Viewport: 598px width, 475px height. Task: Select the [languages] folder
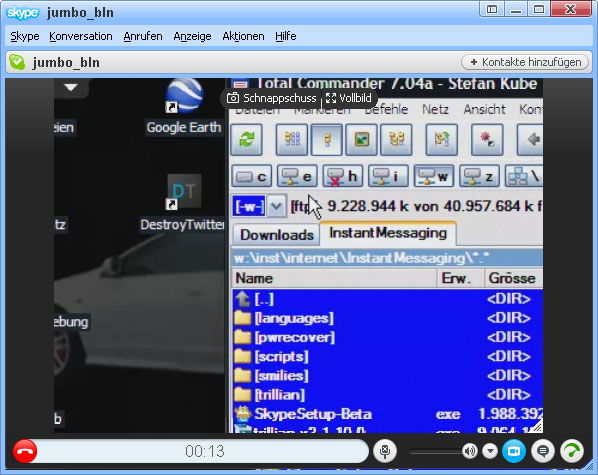[387, 318]
